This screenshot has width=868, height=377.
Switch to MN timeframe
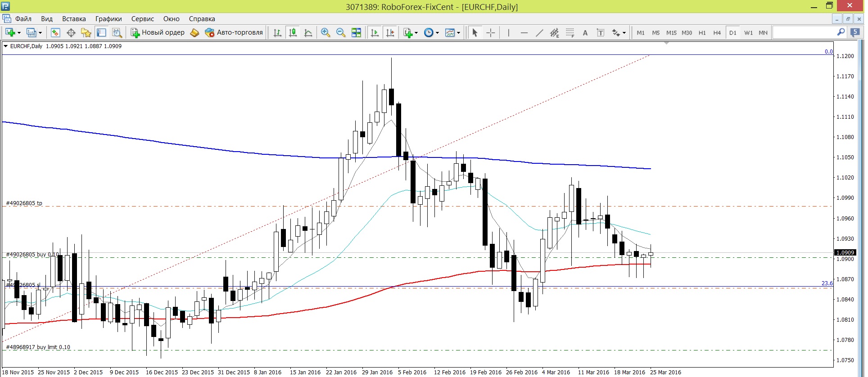click(763, 32)
